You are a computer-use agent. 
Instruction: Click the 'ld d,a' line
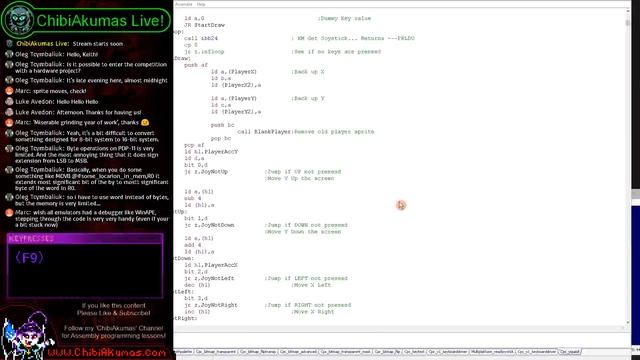(x=194, y=158)
